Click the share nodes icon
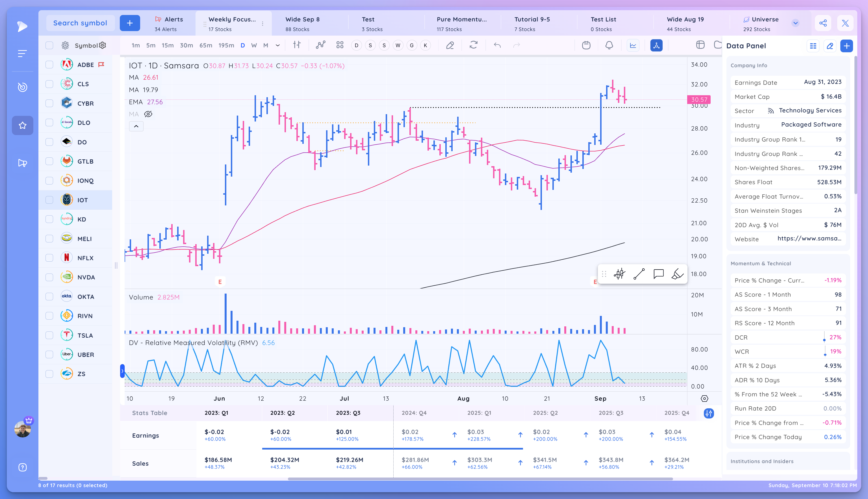Viewport: 868px width, 499px height. click(823, 23)
